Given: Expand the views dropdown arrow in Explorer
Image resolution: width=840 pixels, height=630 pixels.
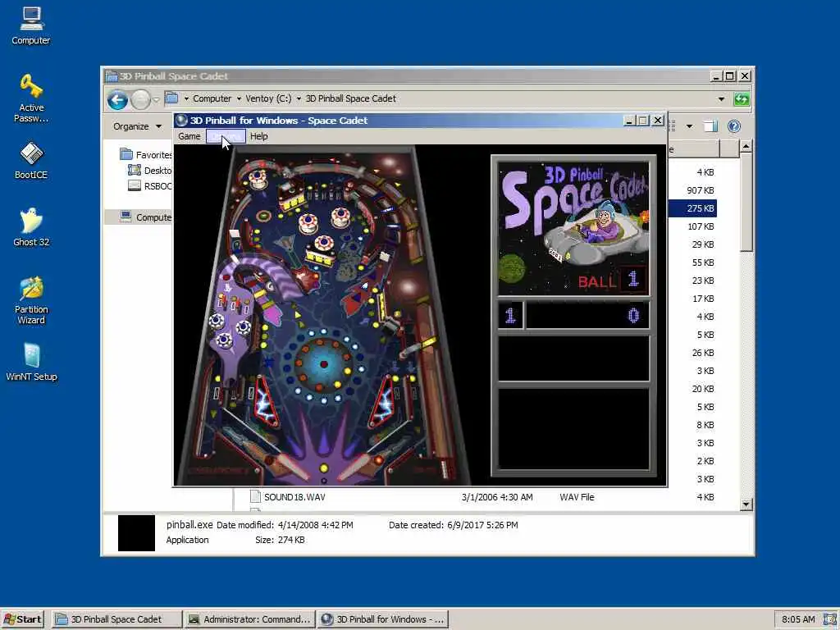Looking at the screenshot, I should coord(689,126).
